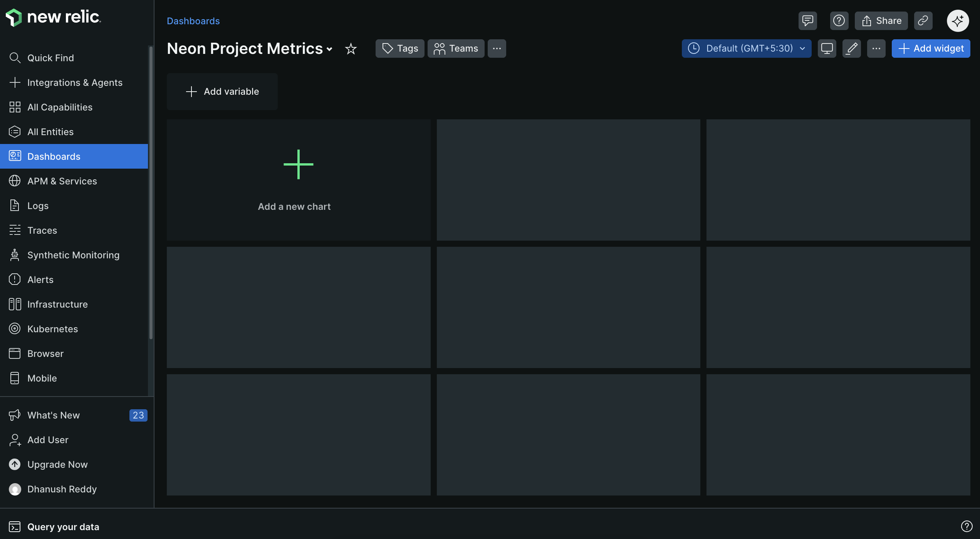Click the Dashboards breadcrumb link

coord(193,21)
